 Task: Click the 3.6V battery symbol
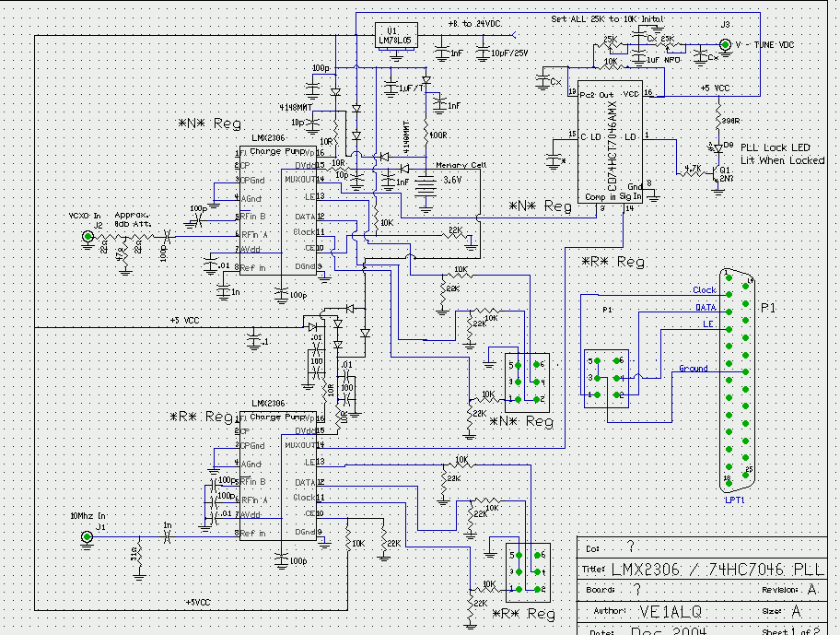426,186
